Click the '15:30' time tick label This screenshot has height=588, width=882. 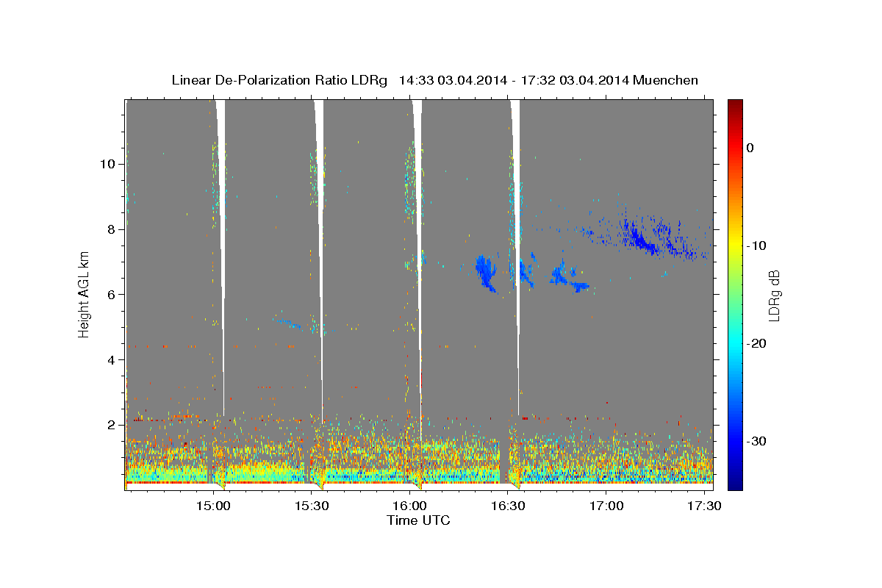312,506
